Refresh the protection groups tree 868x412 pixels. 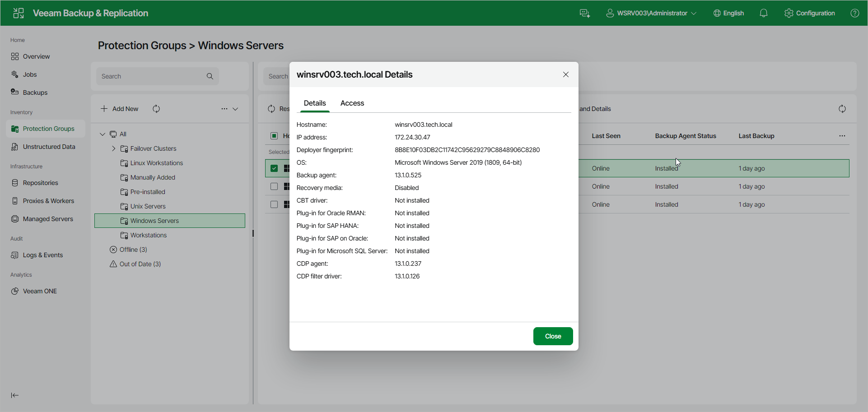click(x=156, y=109)
